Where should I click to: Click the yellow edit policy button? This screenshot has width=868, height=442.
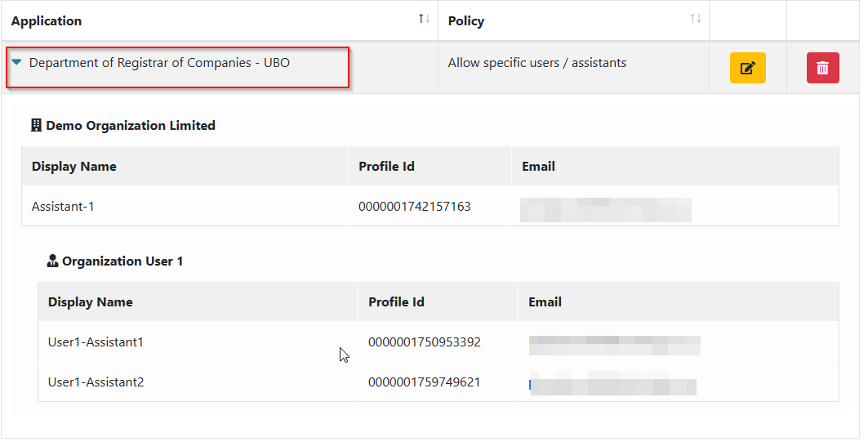[x=747, y=68]
